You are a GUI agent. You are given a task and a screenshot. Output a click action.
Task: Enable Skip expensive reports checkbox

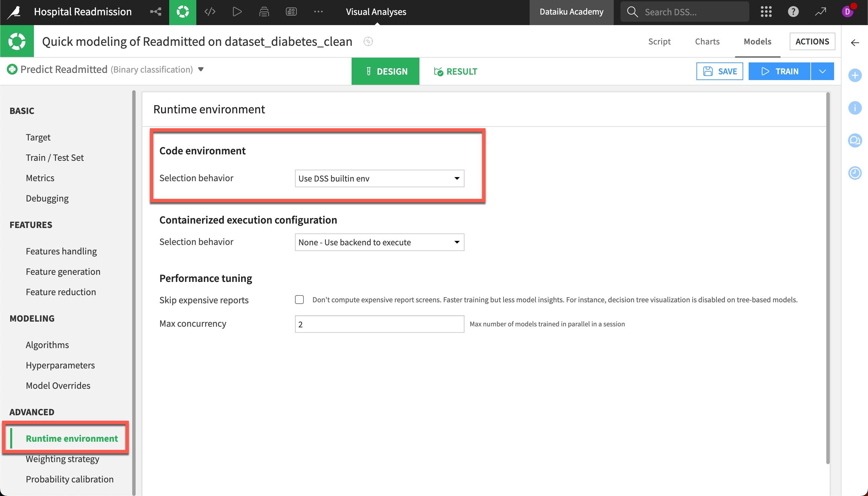[299, 299]
